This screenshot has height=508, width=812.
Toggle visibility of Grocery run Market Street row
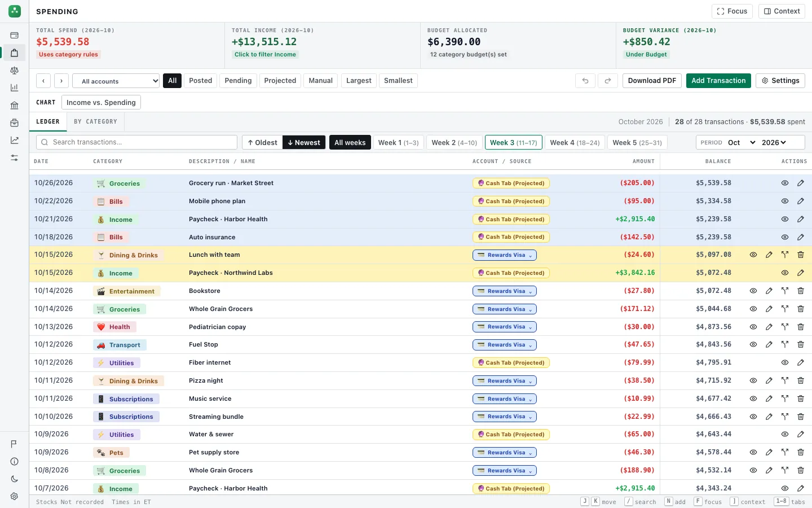point(785,183)
